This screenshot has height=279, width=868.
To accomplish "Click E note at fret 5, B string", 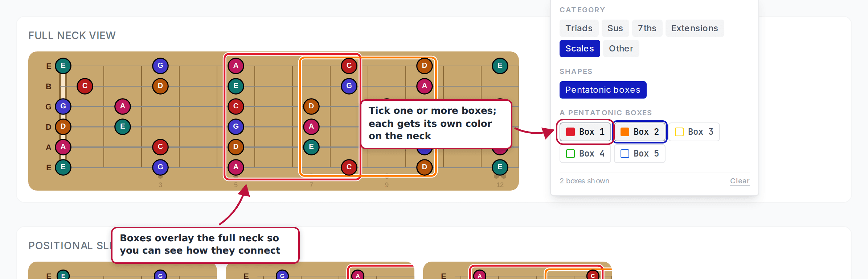I will point(236,86).
